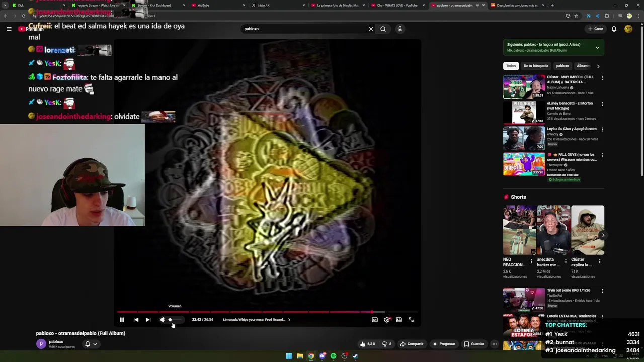Screen dimensions: 644x362
Task: Mute the video with the speaker icon
Action: click(163, 320)
